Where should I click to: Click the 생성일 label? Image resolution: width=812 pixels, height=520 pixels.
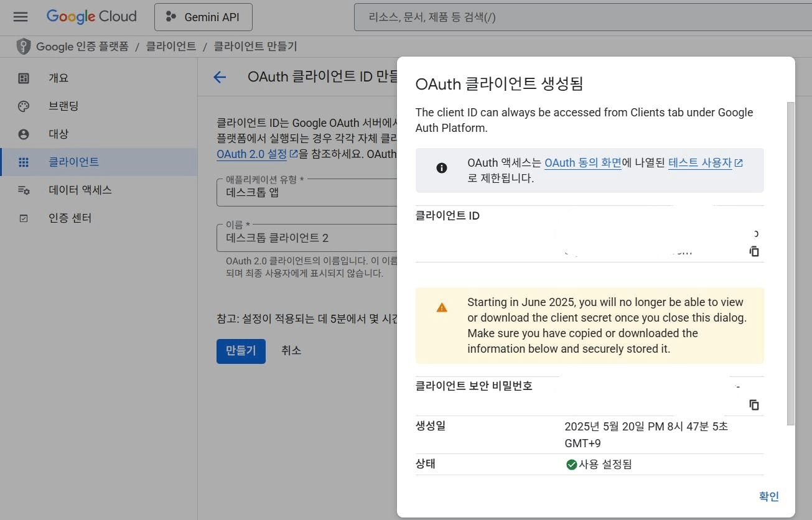431,426
